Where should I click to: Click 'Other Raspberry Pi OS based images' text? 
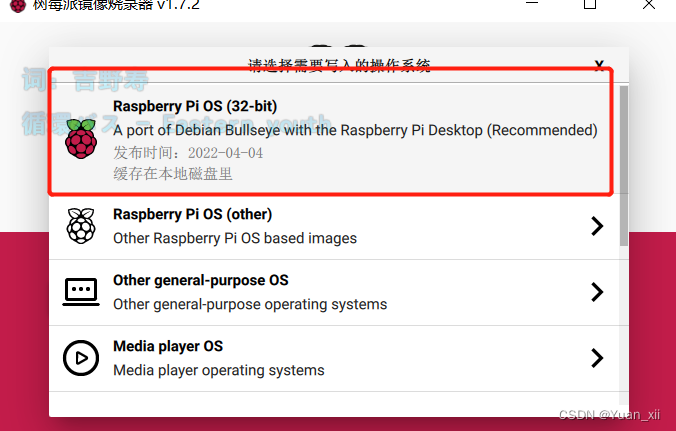tap(235, 238)
